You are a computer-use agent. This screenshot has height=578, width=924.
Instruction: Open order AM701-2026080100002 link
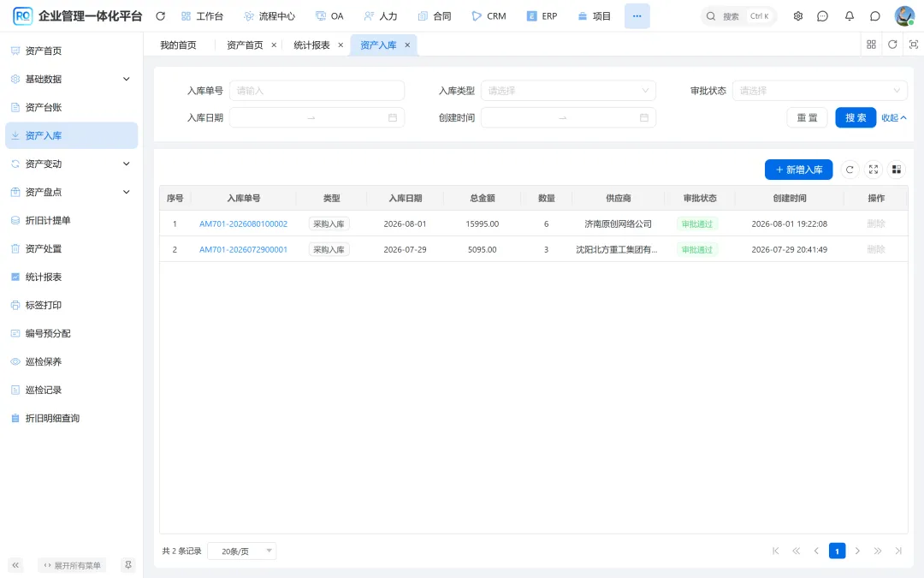pyautogui.click(x=243, y=223)
